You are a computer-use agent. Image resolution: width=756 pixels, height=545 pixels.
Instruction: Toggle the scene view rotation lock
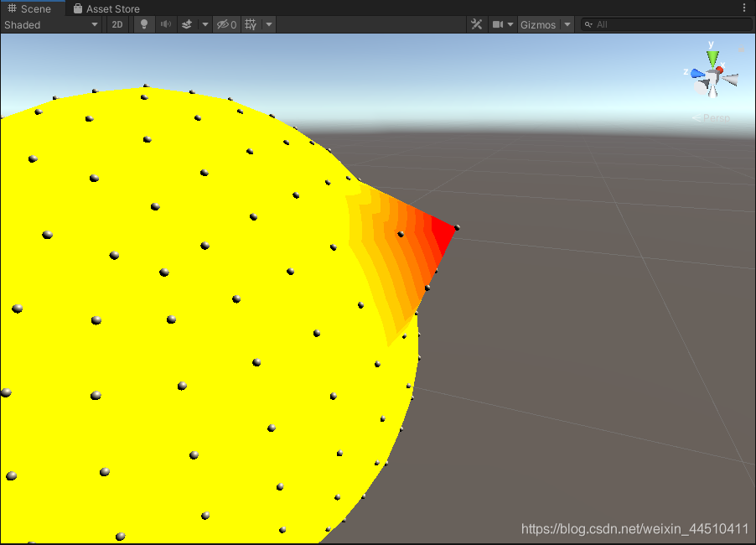click(x=742, y=49)
